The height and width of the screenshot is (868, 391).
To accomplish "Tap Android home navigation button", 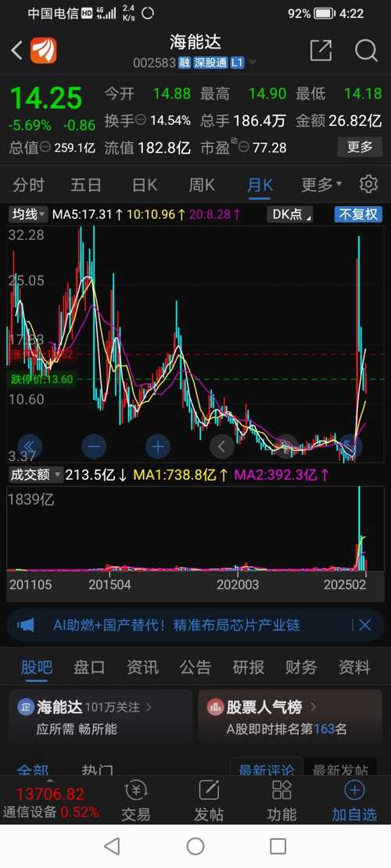I will pos(195,846).
